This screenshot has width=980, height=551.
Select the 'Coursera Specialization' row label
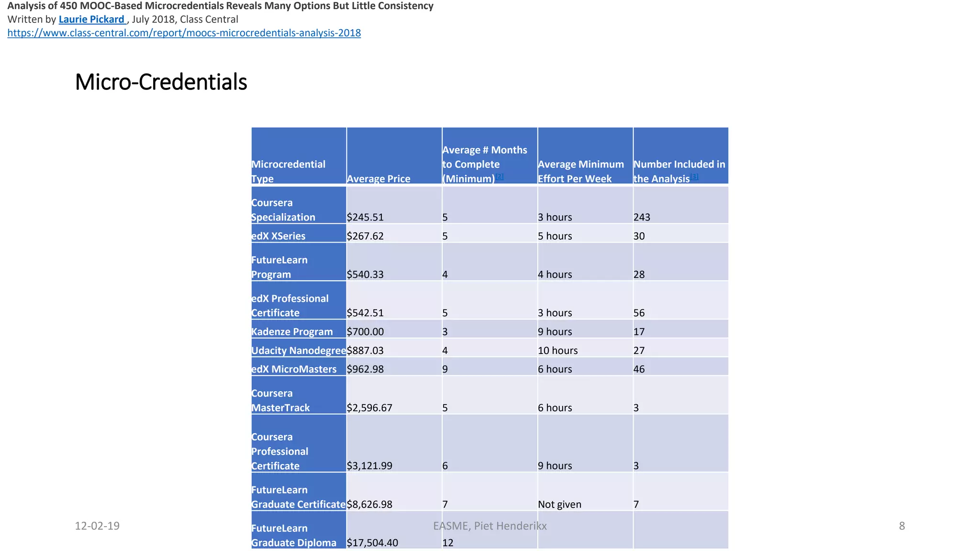pyautogui.click(x=299, y=205)
